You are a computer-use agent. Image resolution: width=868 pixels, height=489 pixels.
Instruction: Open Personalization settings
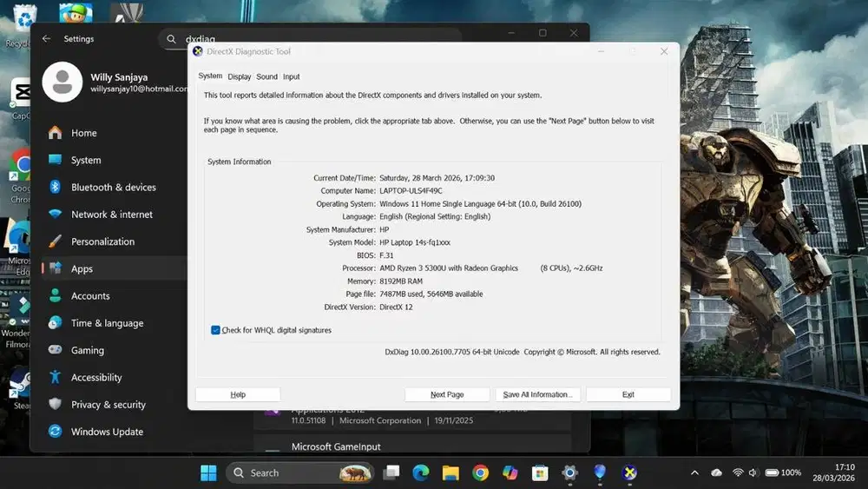pos(114,241)
